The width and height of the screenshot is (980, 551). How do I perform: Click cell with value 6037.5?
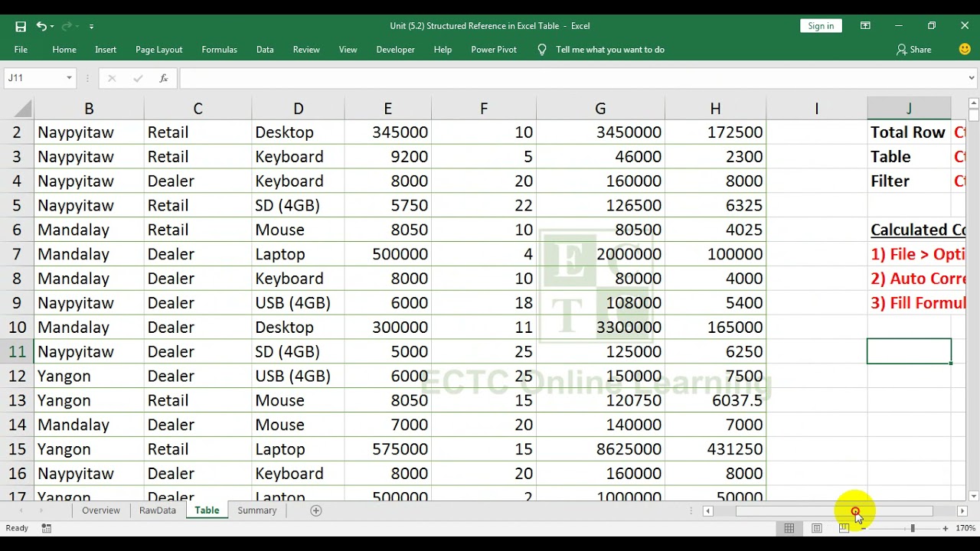715,400
